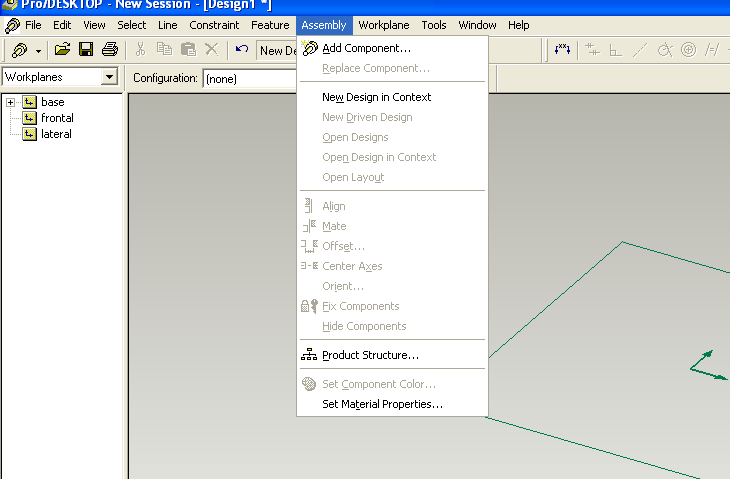Click the frontal workplane icon

(x=29, y=118)
